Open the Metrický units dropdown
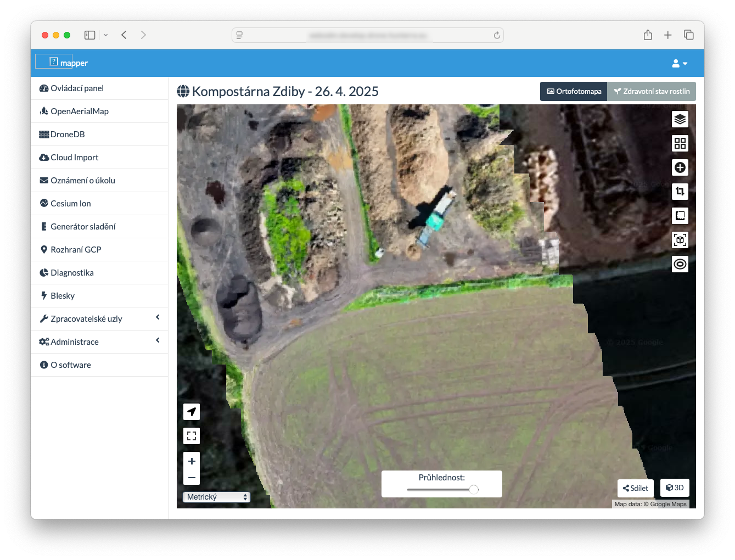 click(216, 497)
